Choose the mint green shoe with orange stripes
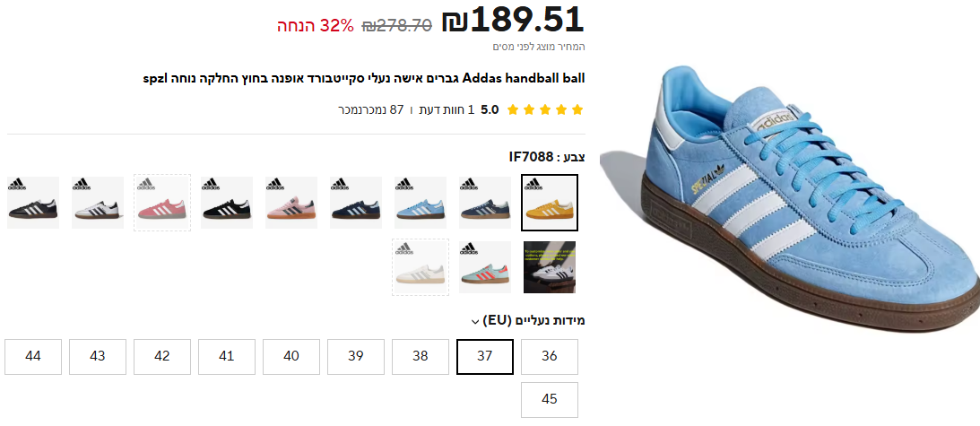The height and width of the screenshot is (426, 980). [x=485, y=267]
